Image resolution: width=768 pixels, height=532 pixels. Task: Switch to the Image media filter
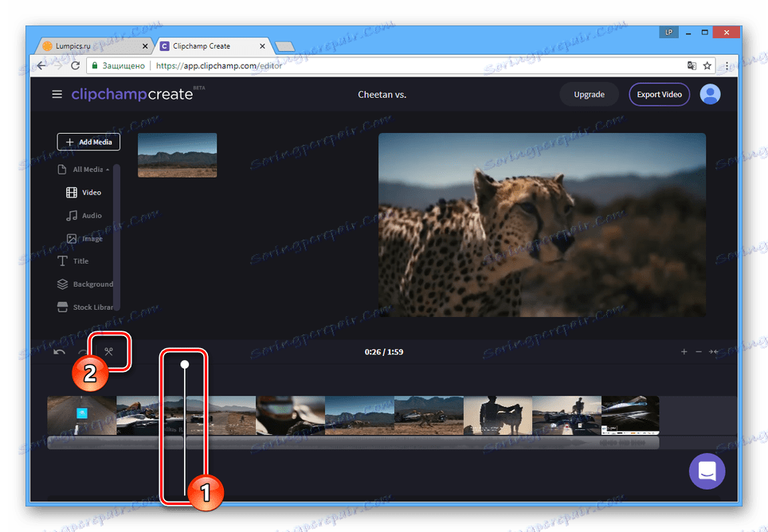click(x=84, y=237)
